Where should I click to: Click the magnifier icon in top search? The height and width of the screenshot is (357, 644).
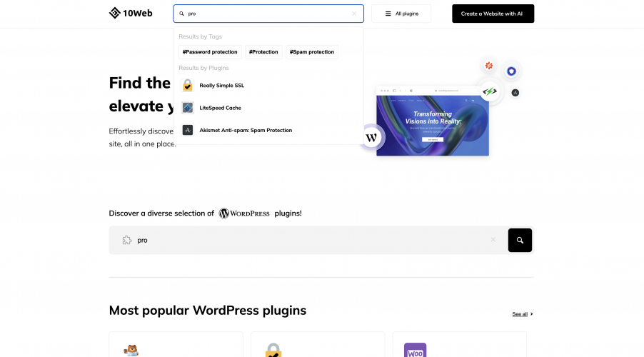(x=181, y=14)
